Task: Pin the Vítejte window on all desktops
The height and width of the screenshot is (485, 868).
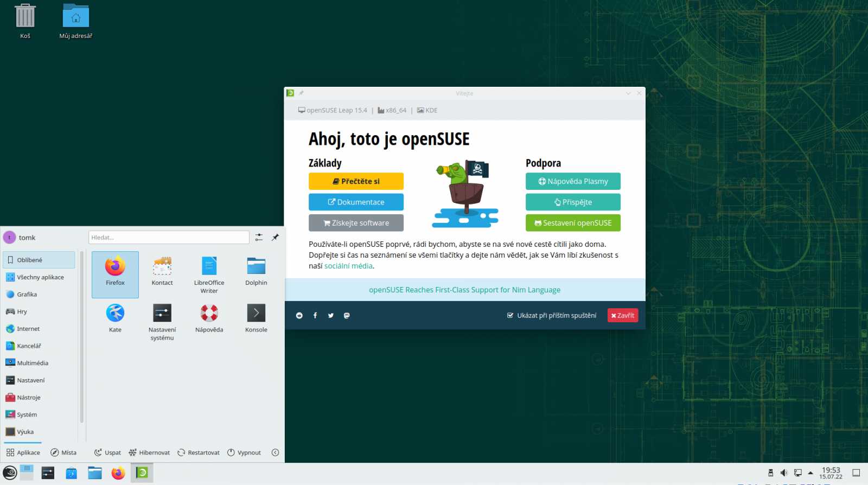Action: (301, 93)
